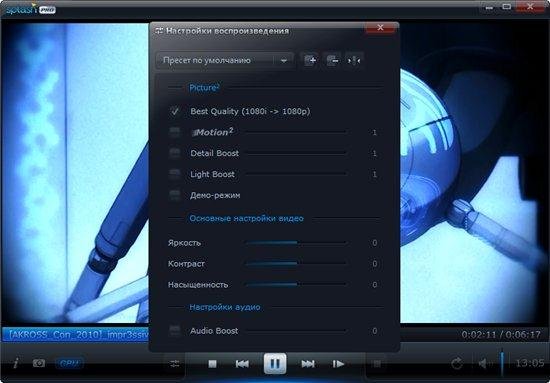Screen dimensions: 550x383
Task: Take a snapshot with camera icon
Action: pyautogui.click(x=39, y=363)
